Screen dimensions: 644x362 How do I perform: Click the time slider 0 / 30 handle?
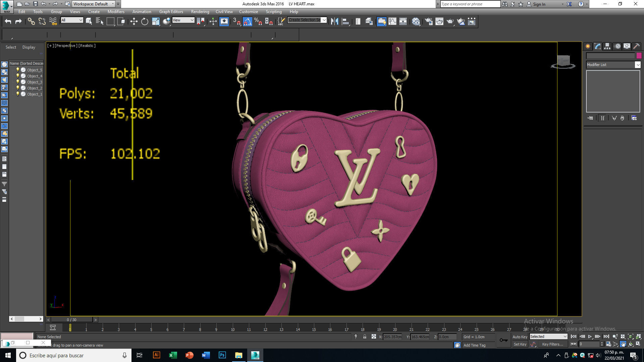pyautogui.click(x=71, y=320)
